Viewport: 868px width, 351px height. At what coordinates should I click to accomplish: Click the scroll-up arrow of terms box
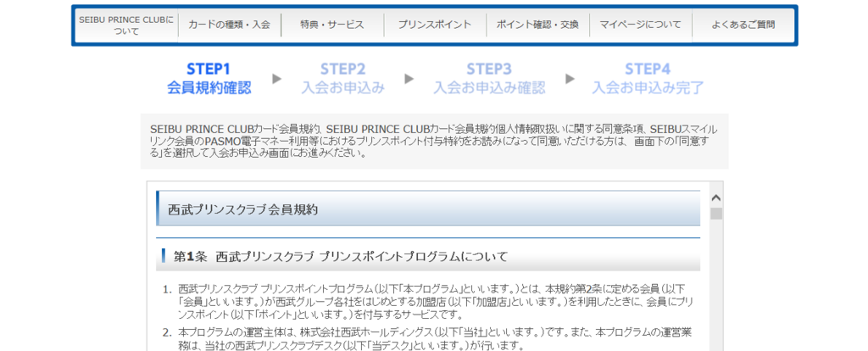click(x=716, y=198)
